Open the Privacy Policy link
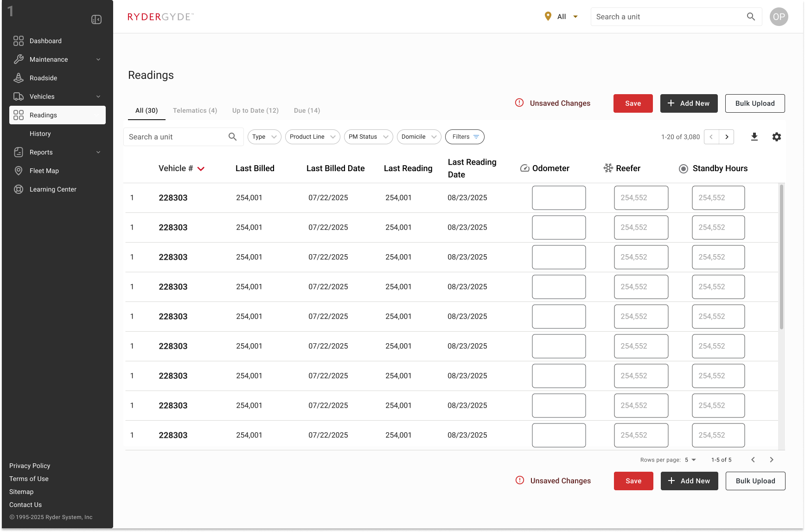Screen dimensions: 805x532 pyautogui.click(x=30, y=466)
